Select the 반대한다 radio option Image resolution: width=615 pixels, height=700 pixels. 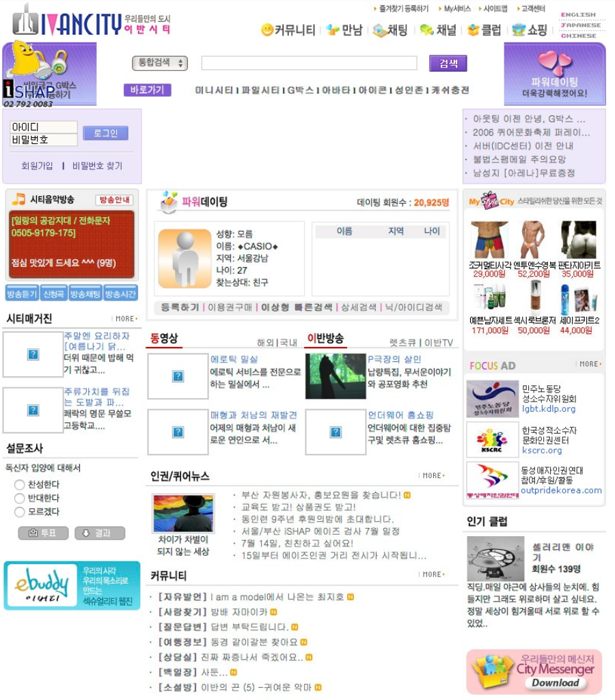(19, 498)
